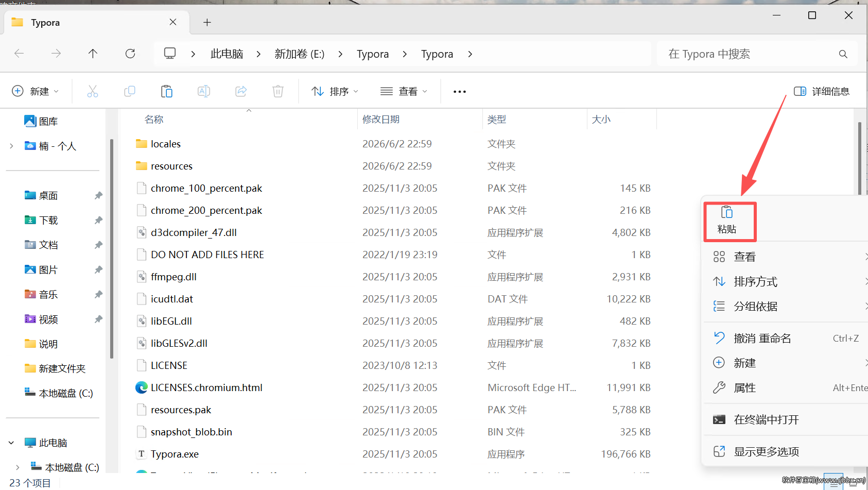Click the Delete trash icon in toolbar
This screenshot has height=490, width=868.
(278, 91)
